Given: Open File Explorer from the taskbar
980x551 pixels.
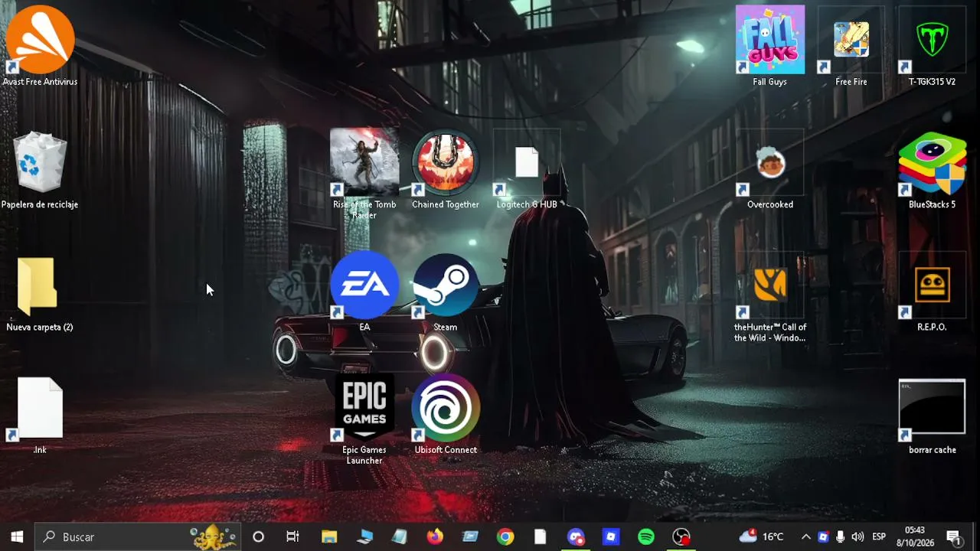Looking at the screenshot, I should pos(329,537).
